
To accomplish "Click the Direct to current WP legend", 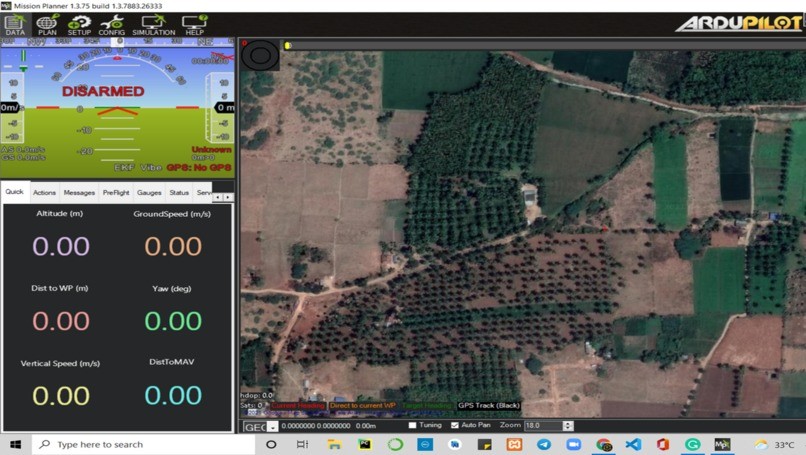I will [362, 405].
